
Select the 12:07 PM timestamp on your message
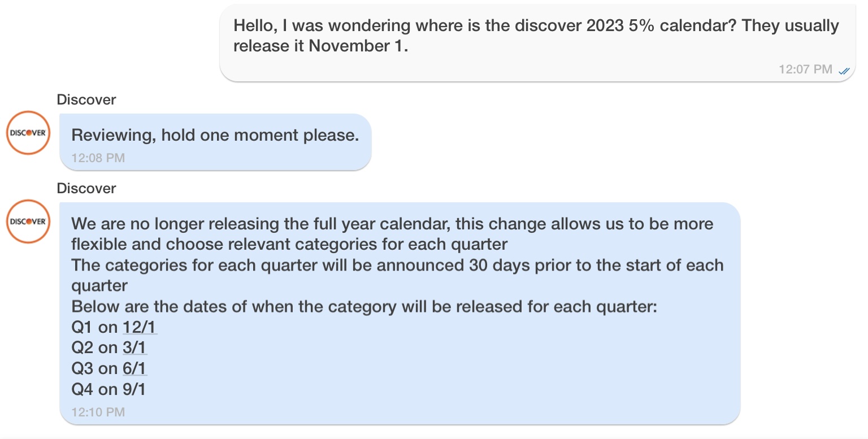click(807, 69)
